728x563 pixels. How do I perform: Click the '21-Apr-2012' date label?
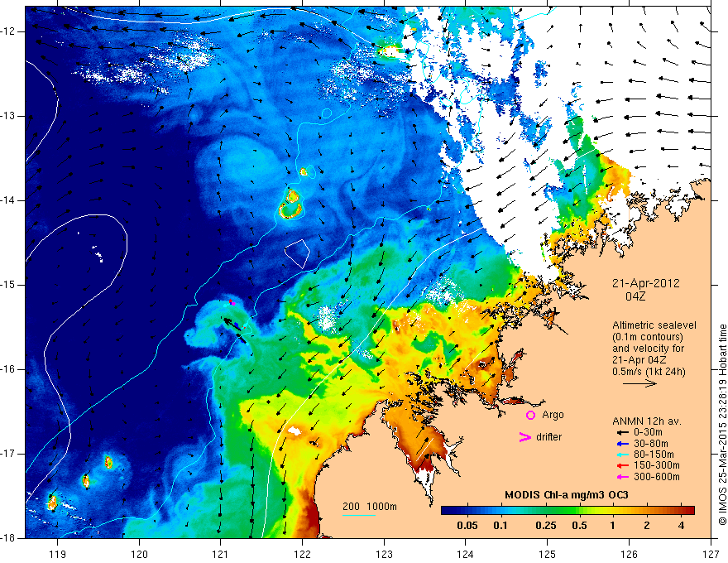pyautogui.click(x=646, y=283)
